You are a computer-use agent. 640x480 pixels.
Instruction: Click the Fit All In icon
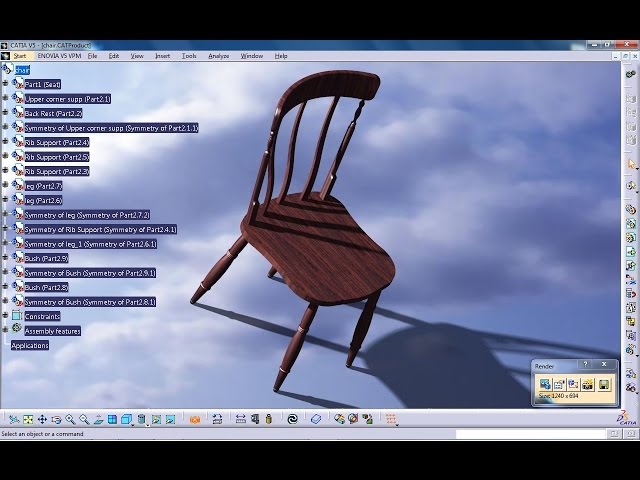pyautogui.click(x=28, y=419)
